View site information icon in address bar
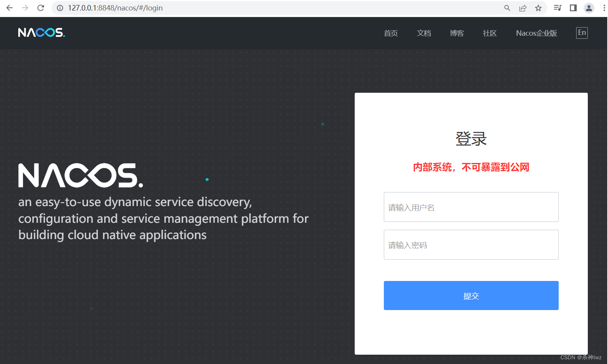Image resolution: width=608 pixels, height=364 pixels. click(60, 8)
